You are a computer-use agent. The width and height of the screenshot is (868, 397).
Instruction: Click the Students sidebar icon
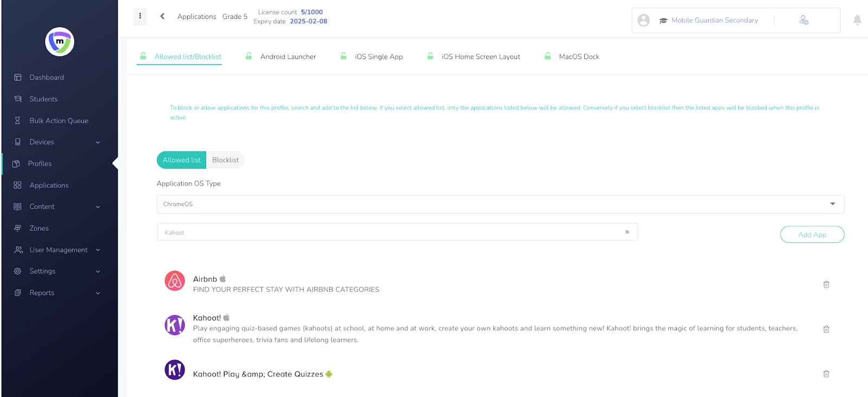(18, 99)
